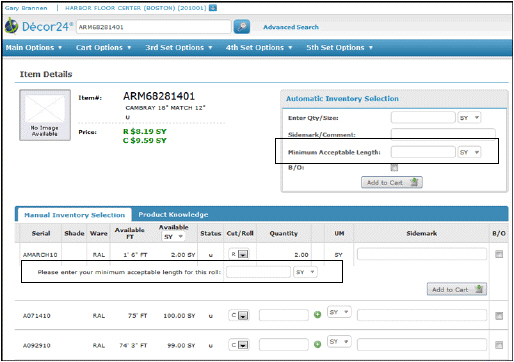Click the No Image Available thumbnail
The width and height of the screenshot is (514, 362).
click(x=45, y=115)
